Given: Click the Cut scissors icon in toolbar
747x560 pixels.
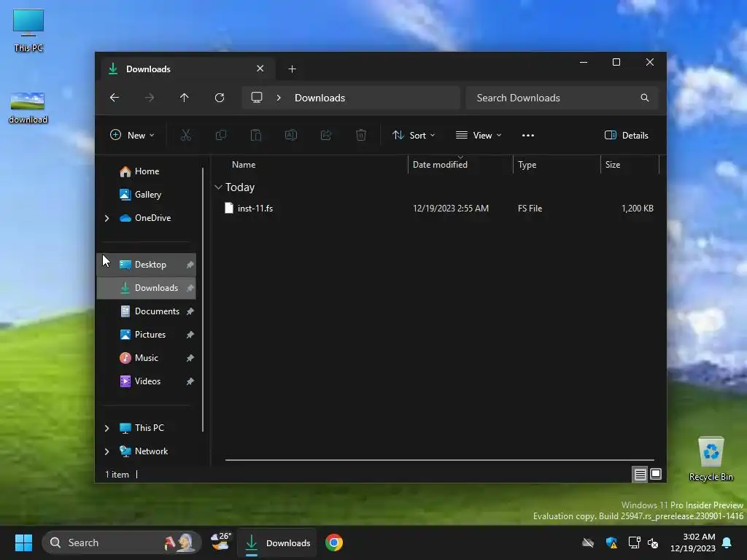Looking at the screenshot, I should click(x=186, y=135).
